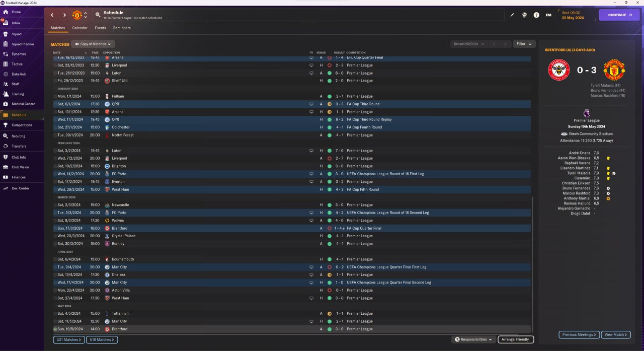Open U21 Matches
The image size is (644, 351).
point(69,340)
